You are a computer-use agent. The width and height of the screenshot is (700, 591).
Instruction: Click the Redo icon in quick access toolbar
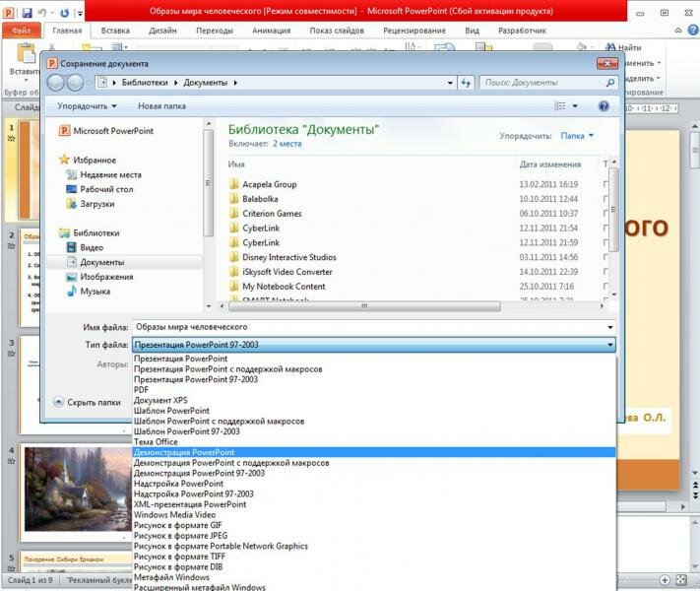point(65,13)
